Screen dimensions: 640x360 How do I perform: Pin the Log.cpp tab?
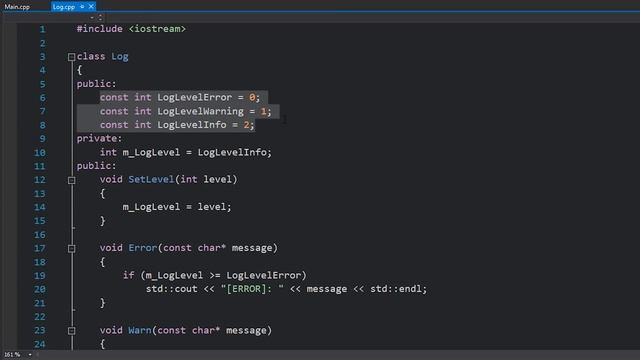(x=82, y=7)
